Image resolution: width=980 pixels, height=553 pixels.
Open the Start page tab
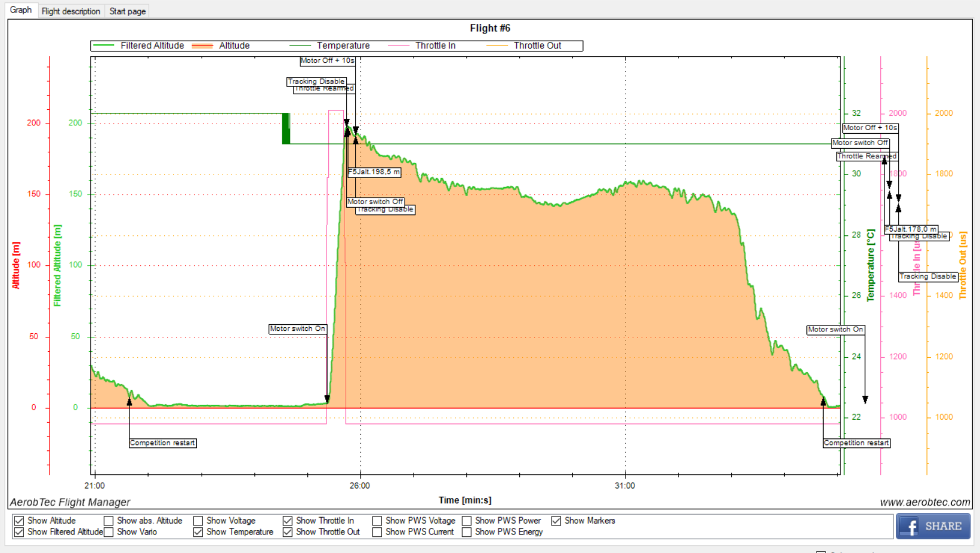[x=127, y=11]
